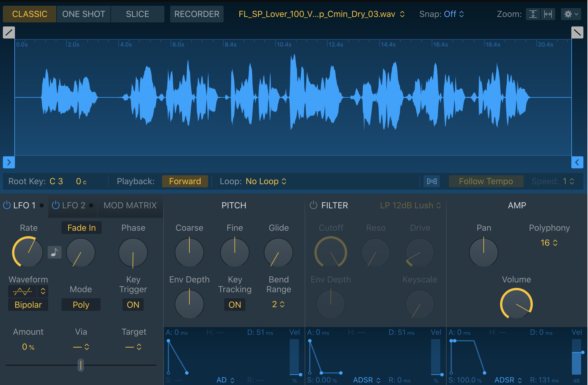
Task: Click the horizontal zoom button
Action: pyautogui.click(x=548, y=14)
